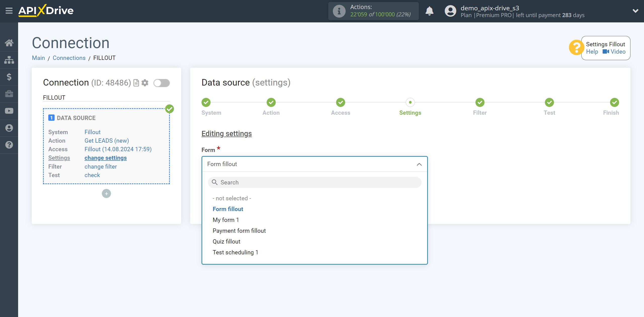Go to the Access step
644x317 pixels.
341,102
